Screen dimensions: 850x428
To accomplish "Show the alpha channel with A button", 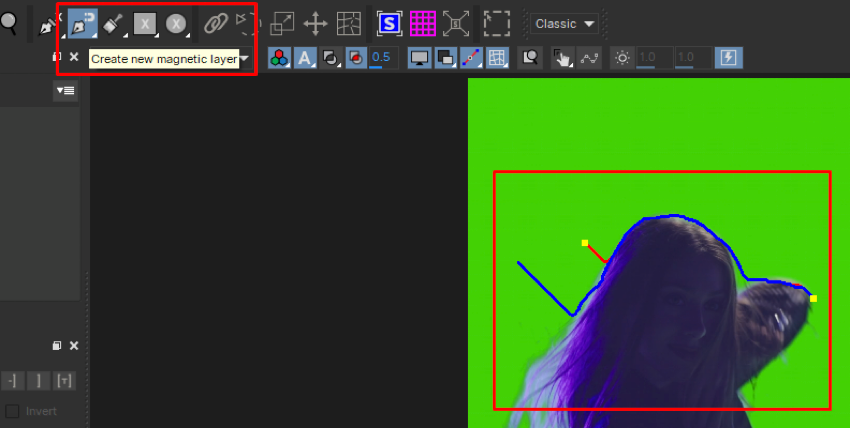I will tap(304, 58).
